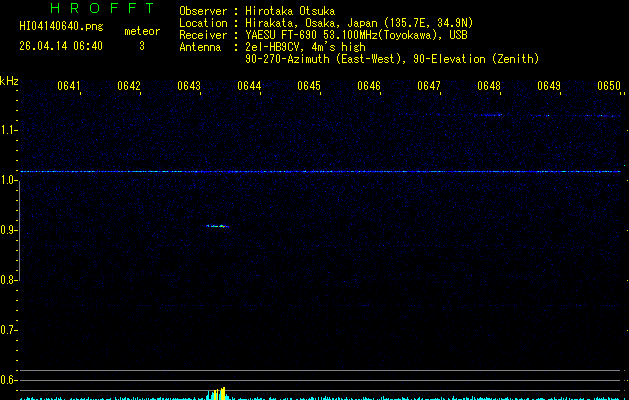The width and height of the screenshot is (629, 400).
Task: Click the HROFFT title text
Action: [103, 8]
